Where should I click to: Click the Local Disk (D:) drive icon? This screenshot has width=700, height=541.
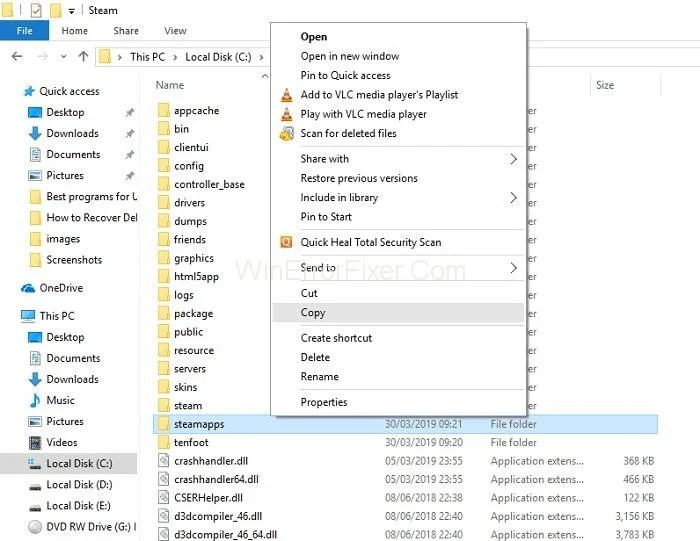tap(35, 487)
